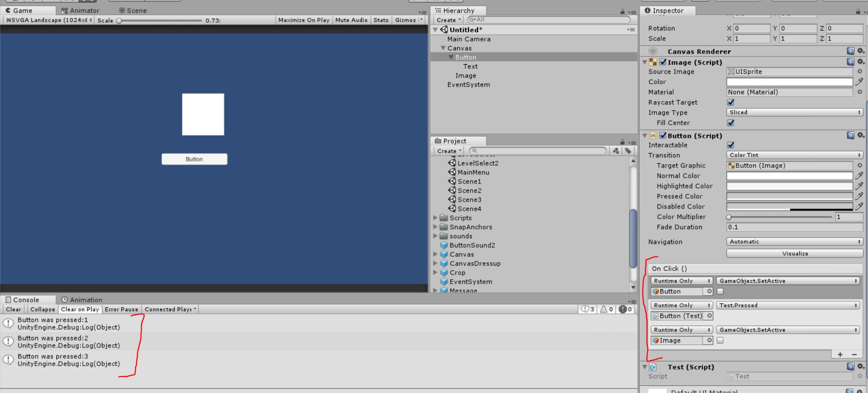
Task: Toggle warning messages count in Console
Action: tap(607, 309)
